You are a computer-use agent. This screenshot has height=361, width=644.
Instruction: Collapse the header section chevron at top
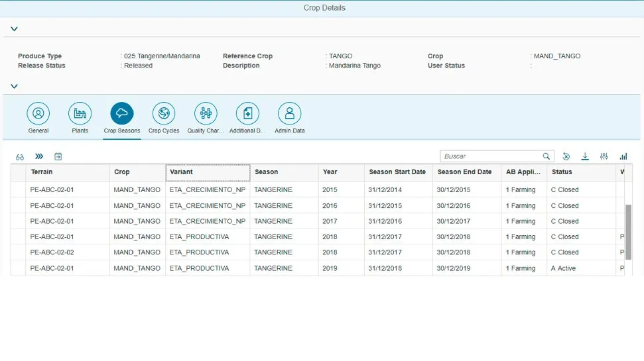[14, 29]
